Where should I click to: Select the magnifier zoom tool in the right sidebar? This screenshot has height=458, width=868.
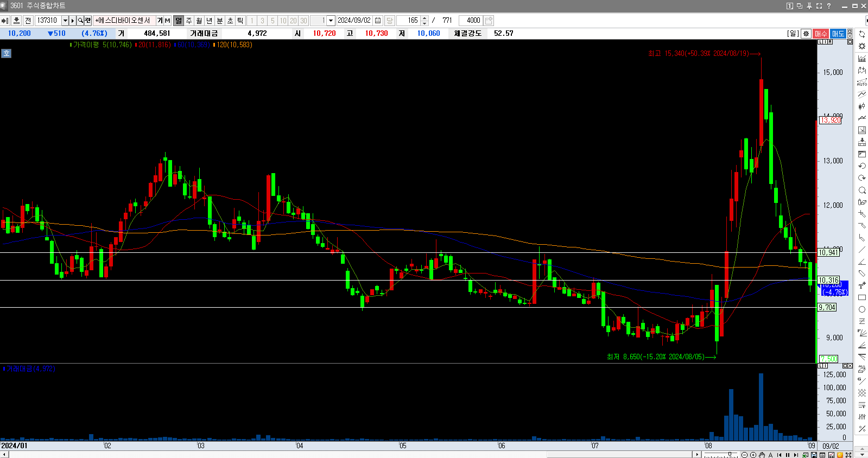coord(862,190)
